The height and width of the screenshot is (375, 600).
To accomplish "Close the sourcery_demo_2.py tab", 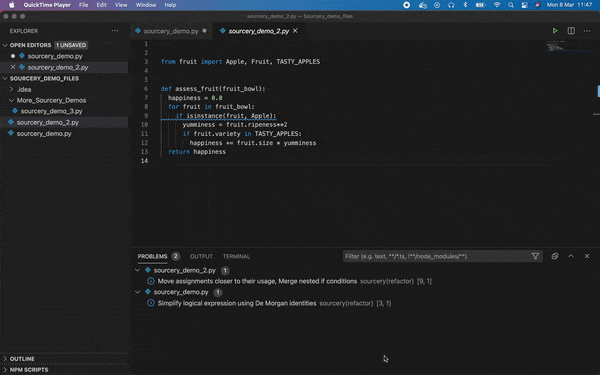I will coord(295,31).
